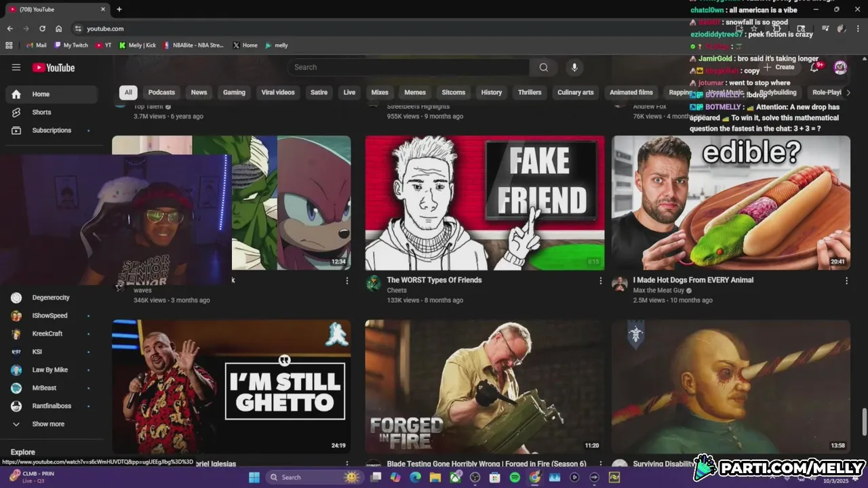The image size is (868, 488).
Task: Open Spotify from the taskbar
Action: coord(515,477)
